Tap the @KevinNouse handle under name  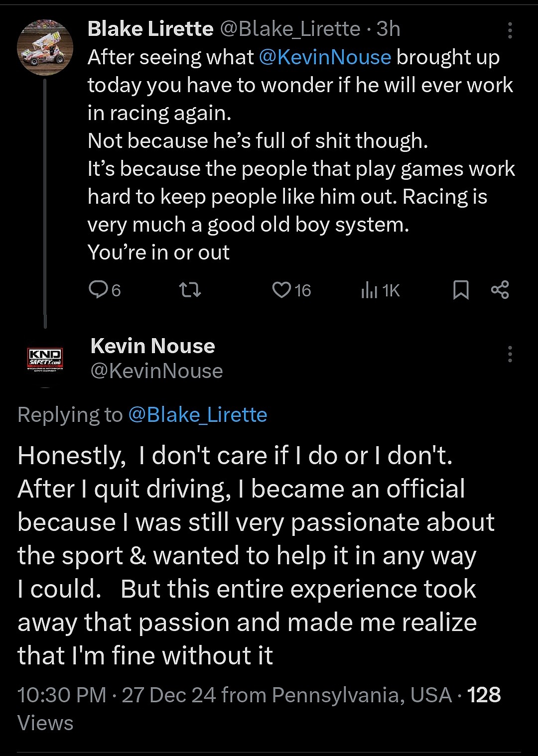tap(156, 371)
